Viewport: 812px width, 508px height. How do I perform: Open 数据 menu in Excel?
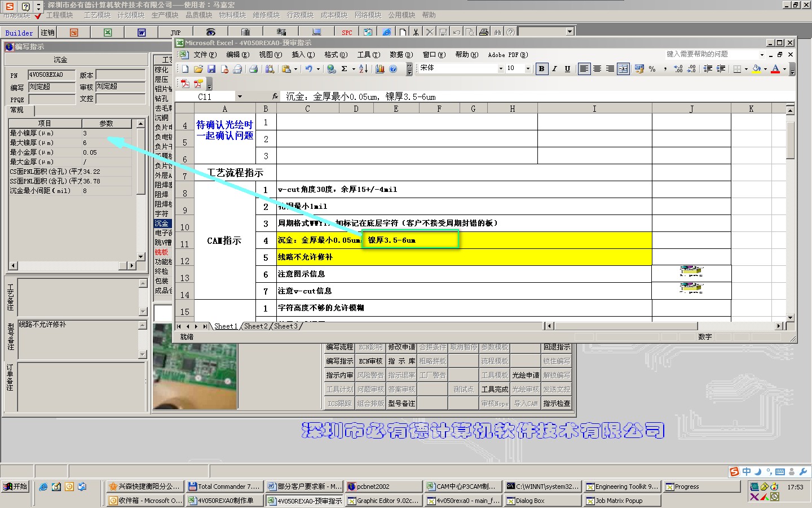(401, 55)
